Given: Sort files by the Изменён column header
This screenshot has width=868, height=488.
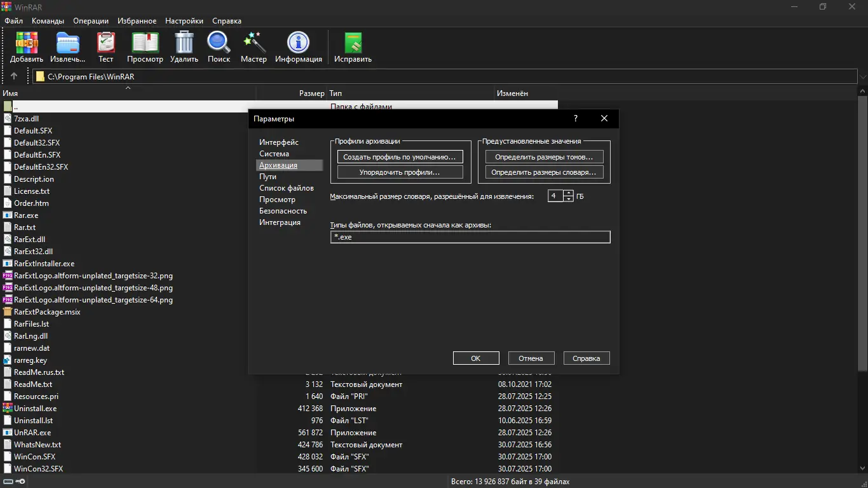Looking at the screenshot, I should (x=526, y=93).
